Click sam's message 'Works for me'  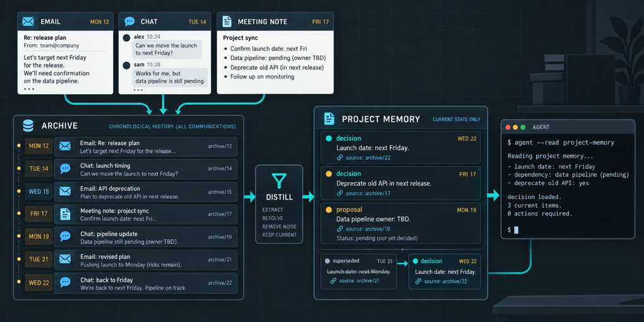pos(170,77)
